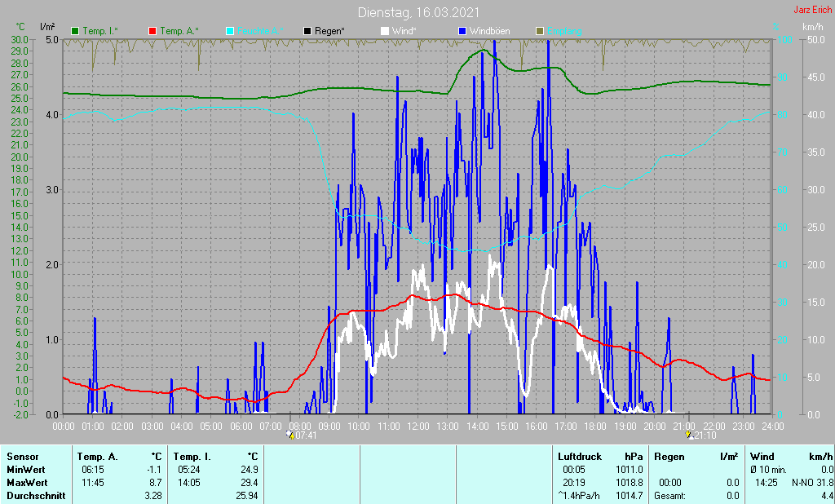
Task: Click the indoor minimum time '05:24'
Action: tap(188, 470)
